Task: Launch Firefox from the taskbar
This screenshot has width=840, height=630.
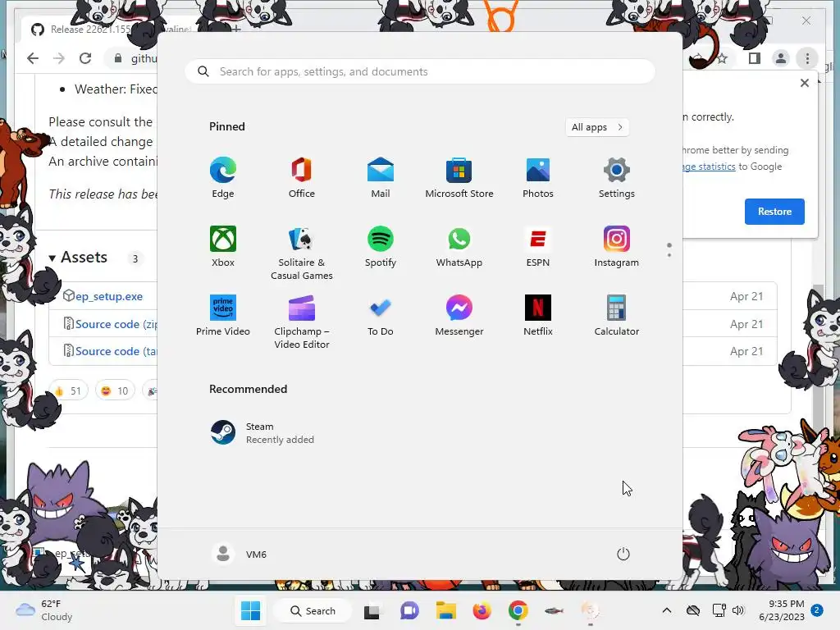Action: click(482, 610)
